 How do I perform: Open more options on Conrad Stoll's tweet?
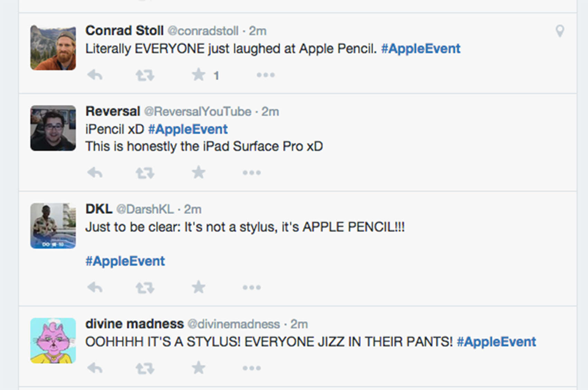(265, 75)
